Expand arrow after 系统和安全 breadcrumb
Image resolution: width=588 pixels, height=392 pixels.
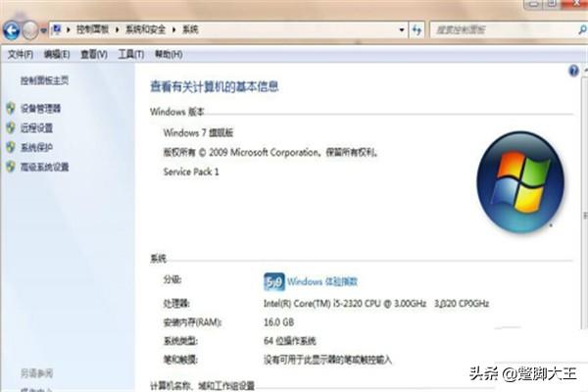pyautogui.click(x=174, y=29)
